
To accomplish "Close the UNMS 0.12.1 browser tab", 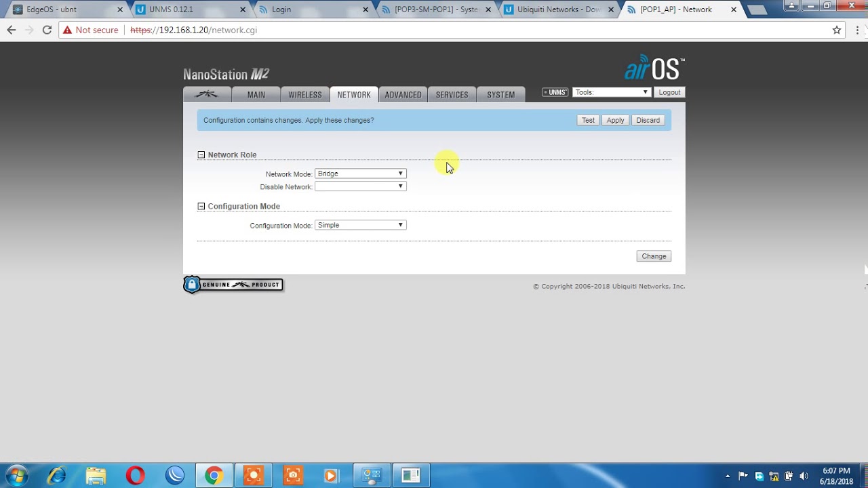I will (x=243, y=9).
